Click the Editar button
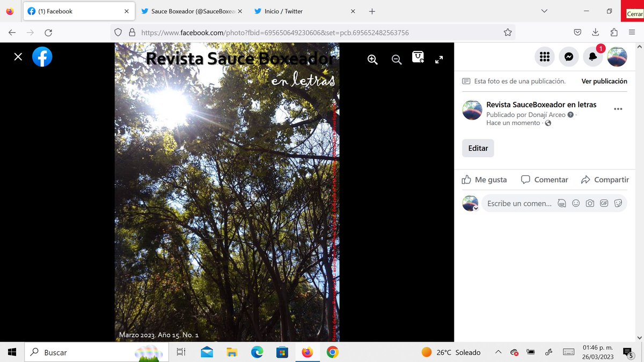This screenshot has height=362, width=644. point(478,148)
